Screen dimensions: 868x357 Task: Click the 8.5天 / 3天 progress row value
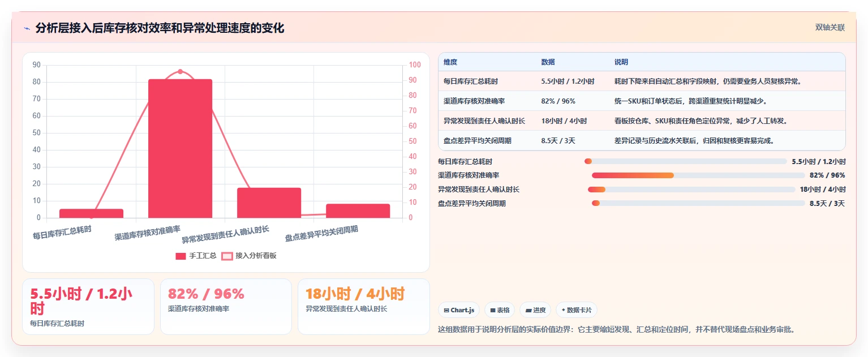pyautogui.click(x=827, y=204)
